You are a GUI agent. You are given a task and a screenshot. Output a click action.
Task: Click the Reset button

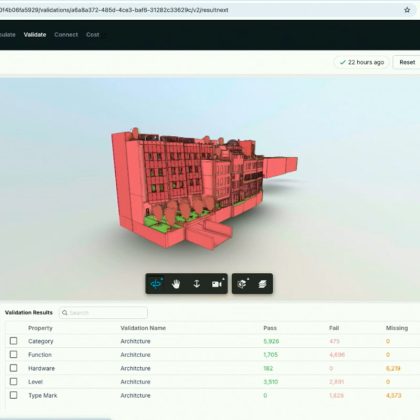[407, 62]
